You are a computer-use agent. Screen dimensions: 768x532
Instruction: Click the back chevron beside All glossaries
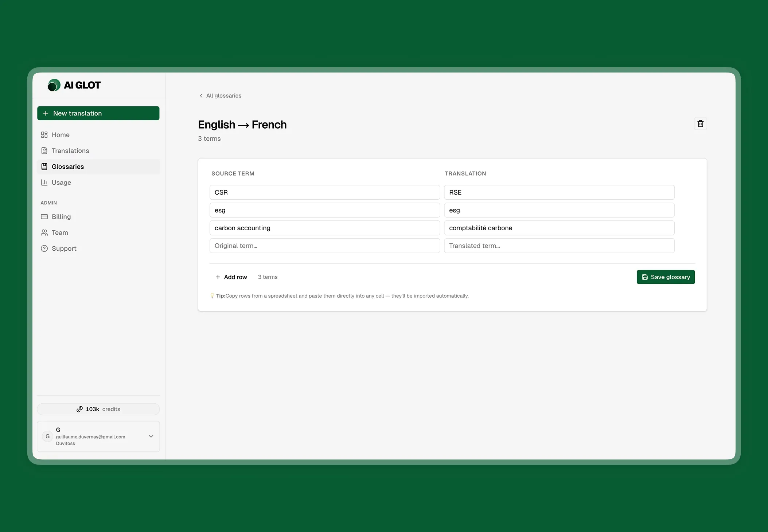point(201,95)
